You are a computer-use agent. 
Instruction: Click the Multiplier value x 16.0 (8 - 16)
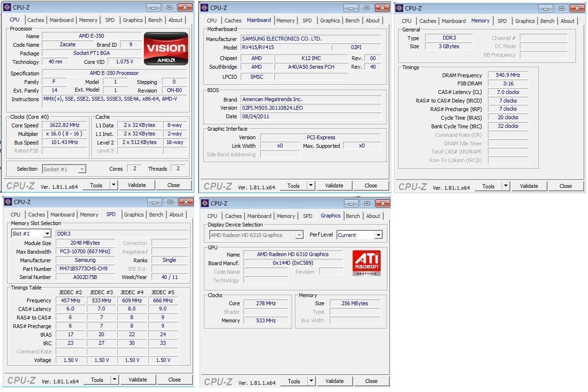click(x=64, y=134)
